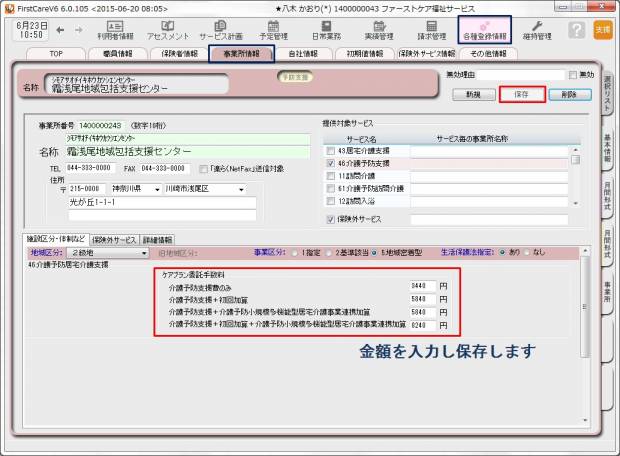Open the 請求管理 toolbar icon
This screenshot has height=456, width=620.
coord(432,30)
